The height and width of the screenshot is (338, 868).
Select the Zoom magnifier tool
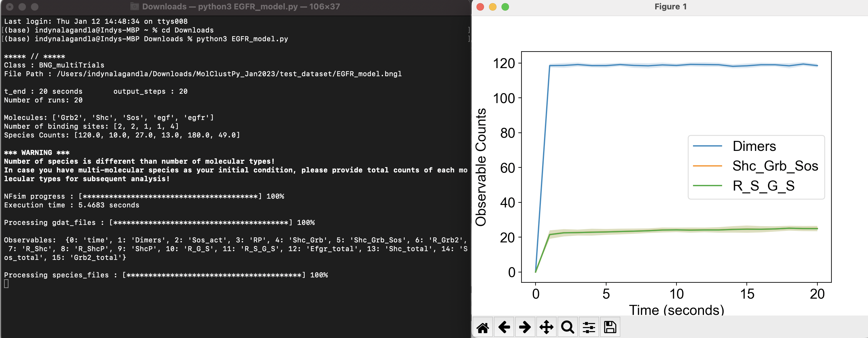pos(567,327)
